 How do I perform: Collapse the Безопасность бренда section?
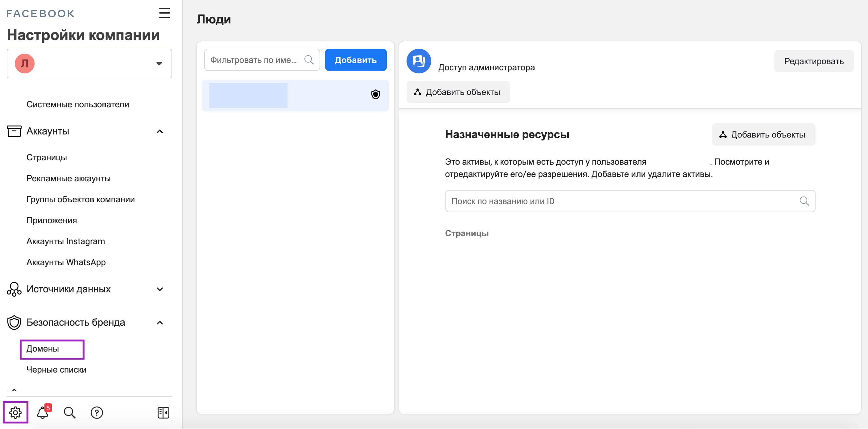point(160,323)
